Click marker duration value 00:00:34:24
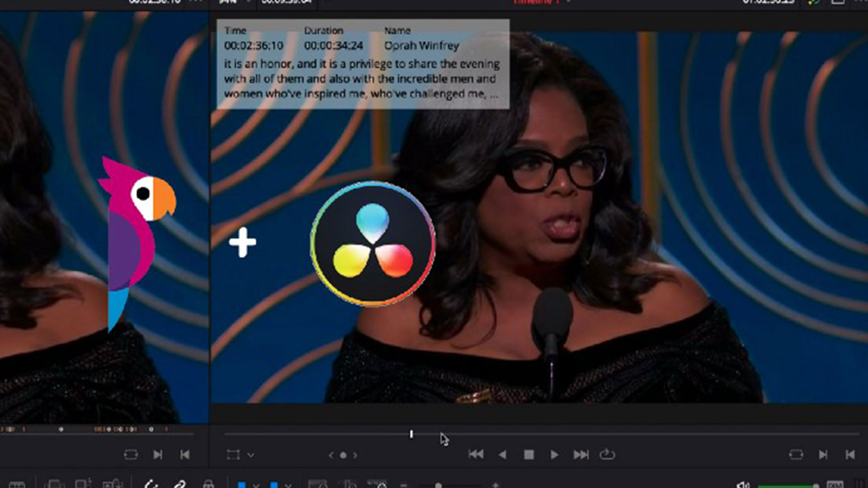Screen dimensions: 868x488 (x=333, y=46)
